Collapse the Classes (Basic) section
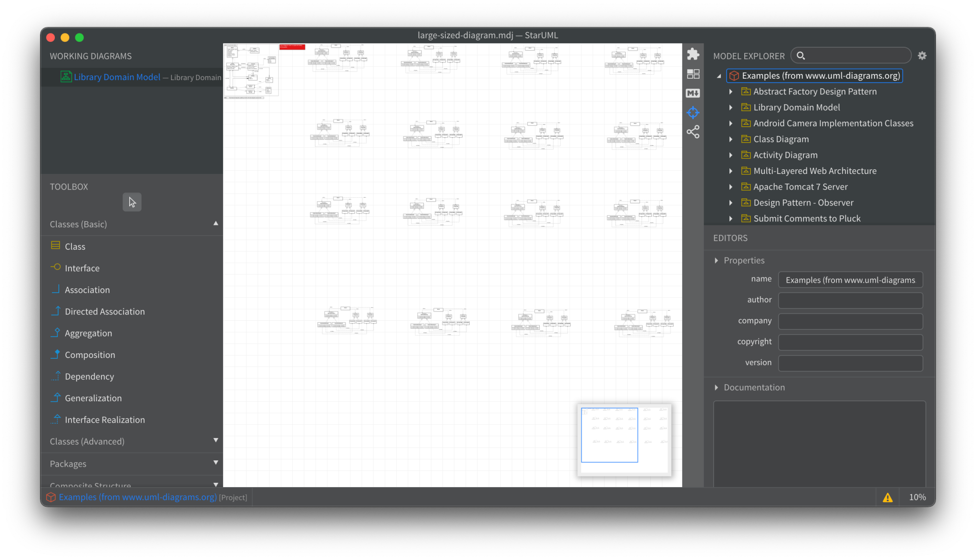 coord(216,223)
